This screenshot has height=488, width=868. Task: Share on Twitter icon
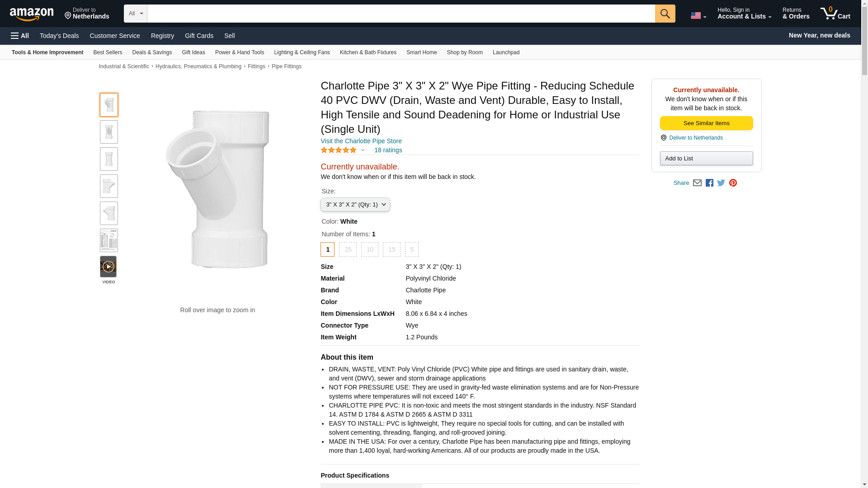point(721,183)
